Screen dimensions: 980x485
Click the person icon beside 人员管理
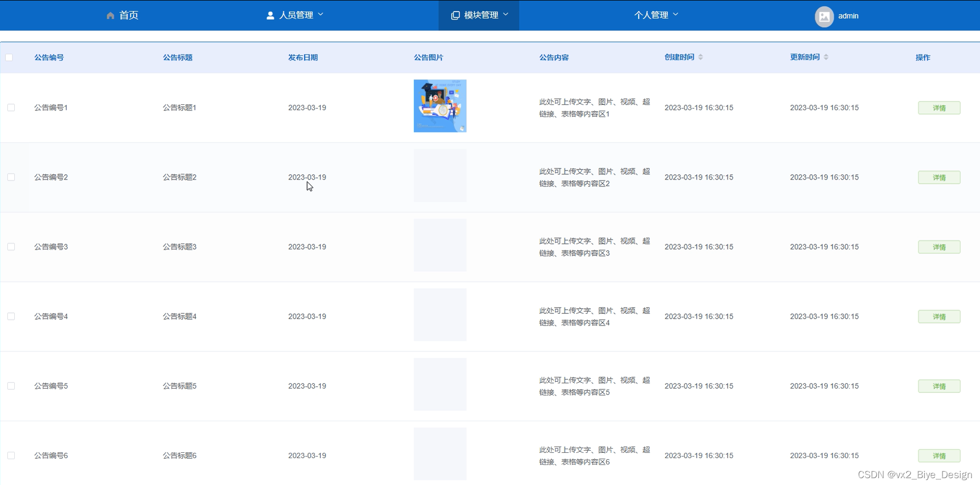270,15
